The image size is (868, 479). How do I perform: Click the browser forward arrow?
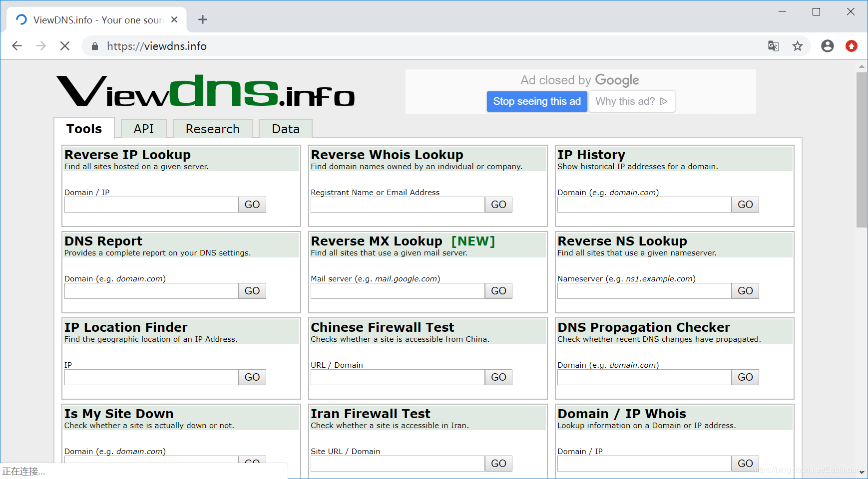pyautogui.click(x=41, y=46)
